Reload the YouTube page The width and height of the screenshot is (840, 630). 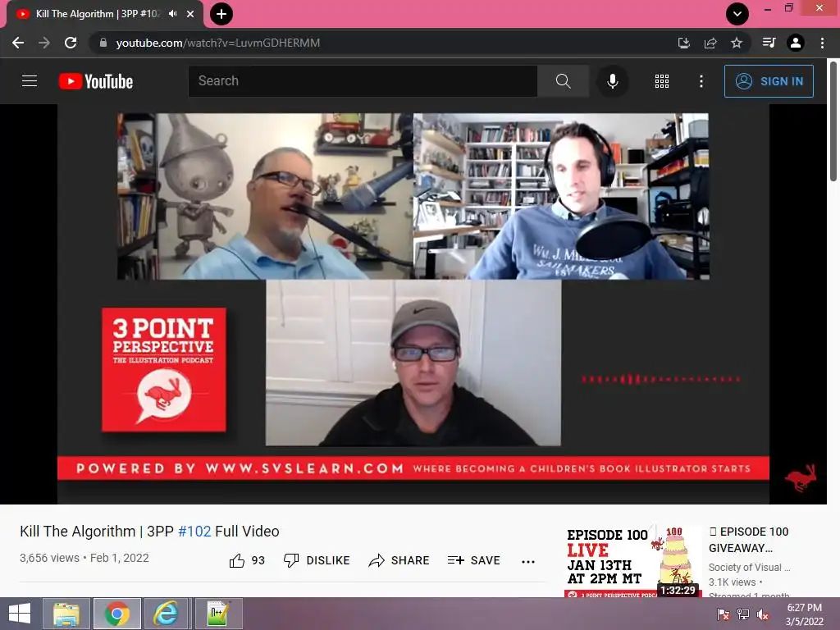71,43
